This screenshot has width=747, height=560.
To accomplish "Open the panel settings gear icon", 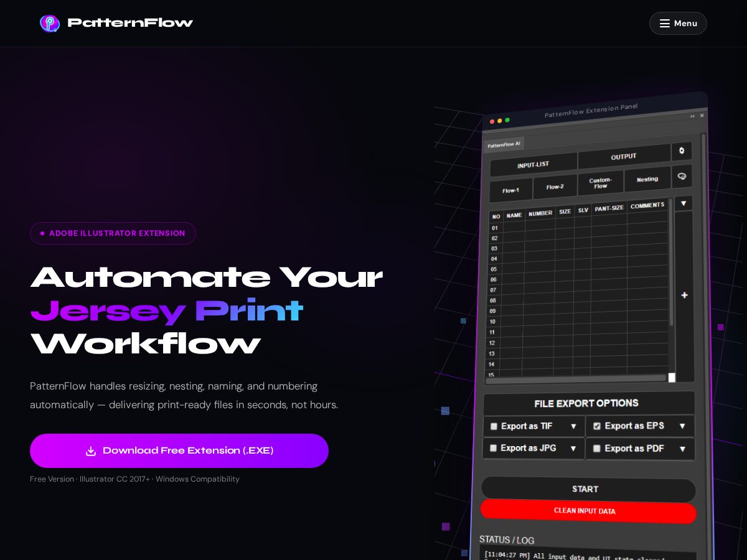I will tap(682, 151).
